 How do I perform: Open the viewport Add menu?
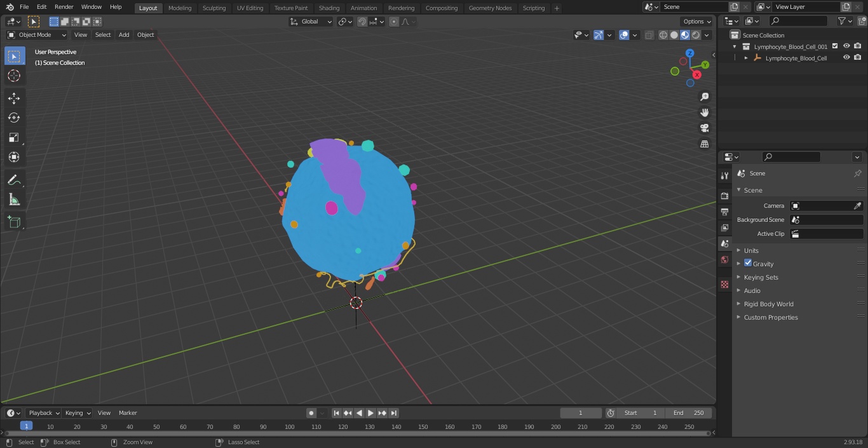[x=124, y=35]
